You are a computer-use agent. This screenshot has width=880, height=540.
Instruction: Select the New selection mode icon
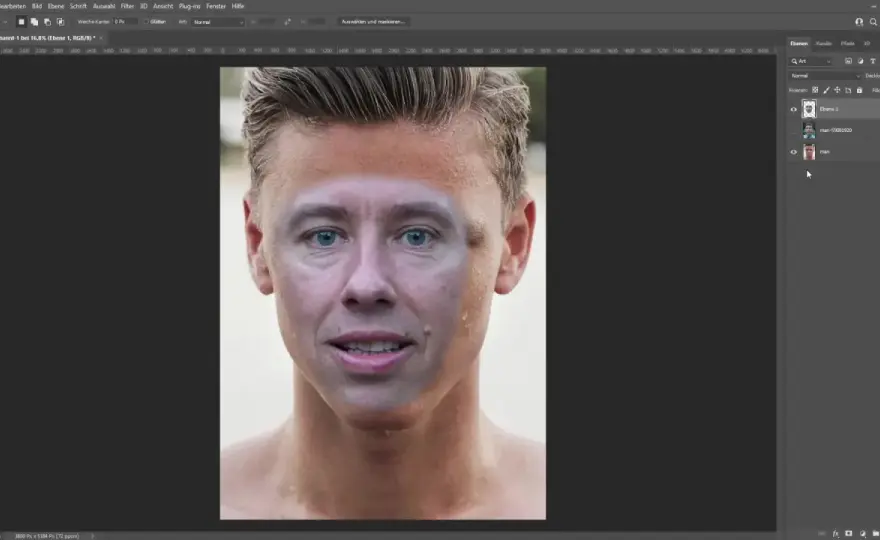click(21, 22)
